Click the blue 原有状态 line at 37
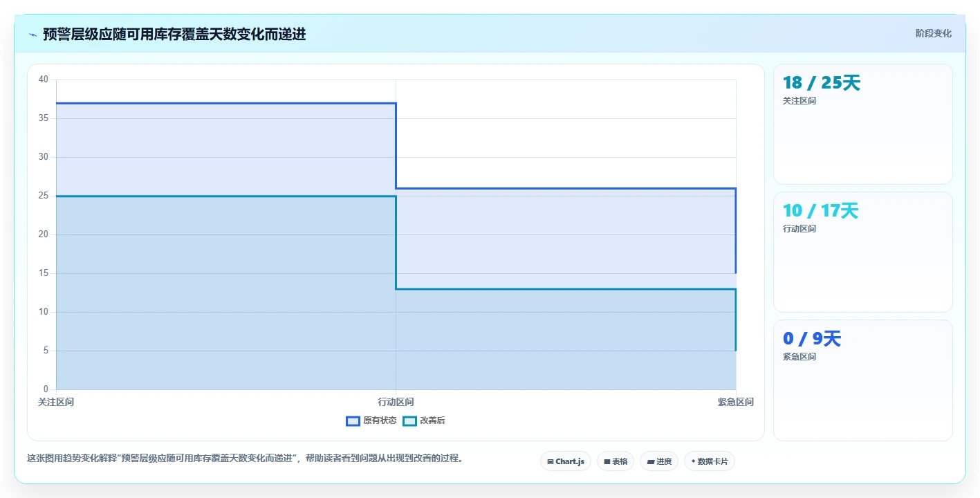The height and width of the screenshot is (498, 980). pos(226,103)
